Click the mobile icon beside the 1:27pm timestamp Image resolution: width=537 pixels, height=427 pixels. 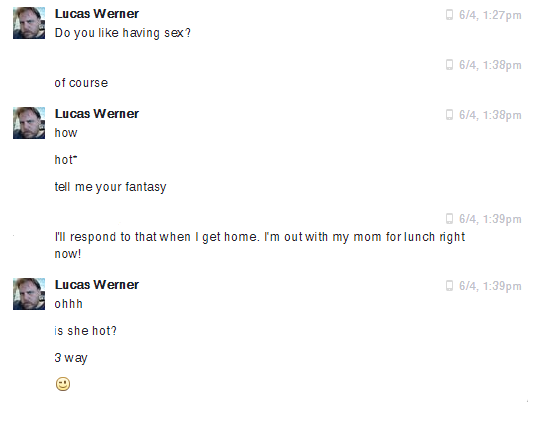point(449,15)
